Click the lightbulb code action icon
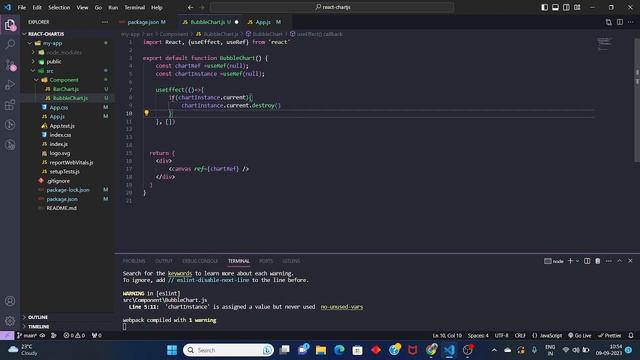Viewport: 640px width, 360px height. (147, 113)
